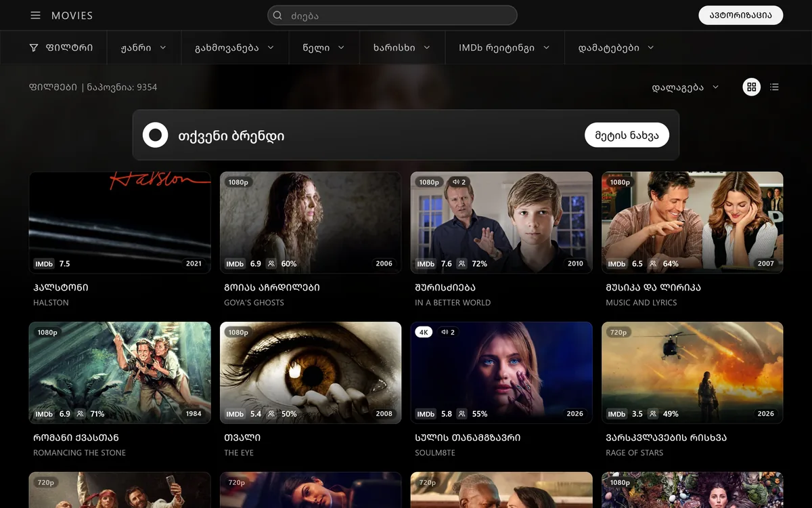Click the IMDb badge on The Eye card
Viewport: 812px width, 508px height.
235,414
